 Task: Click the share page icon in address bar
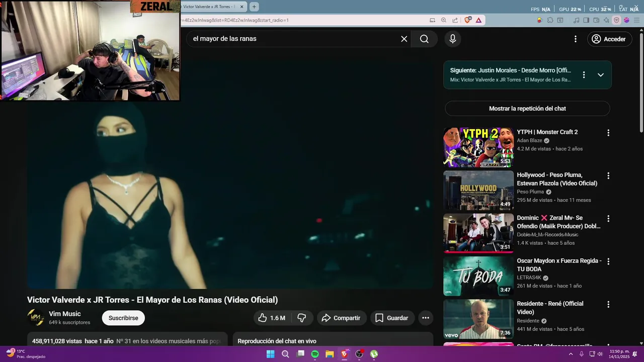(x=455, y=20)
